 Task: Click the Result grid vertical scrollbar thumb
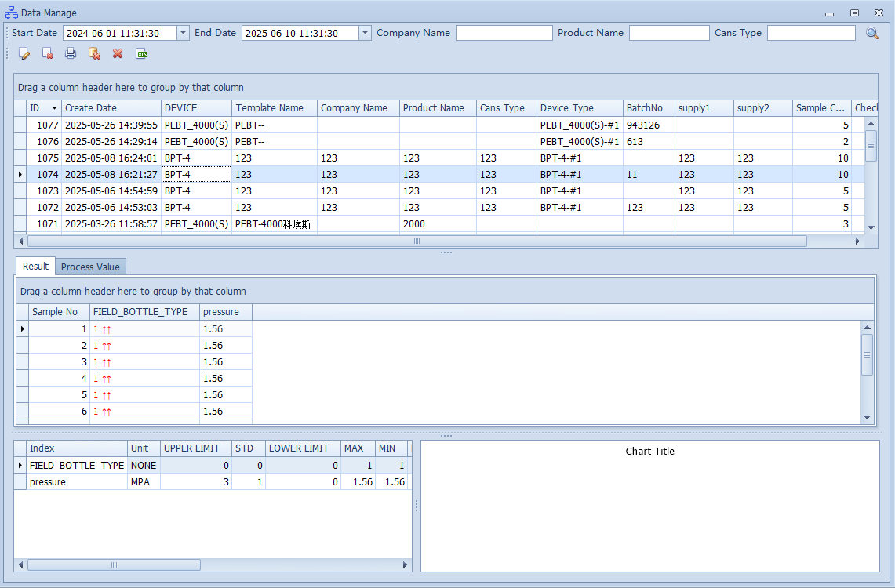click(867, 354)
